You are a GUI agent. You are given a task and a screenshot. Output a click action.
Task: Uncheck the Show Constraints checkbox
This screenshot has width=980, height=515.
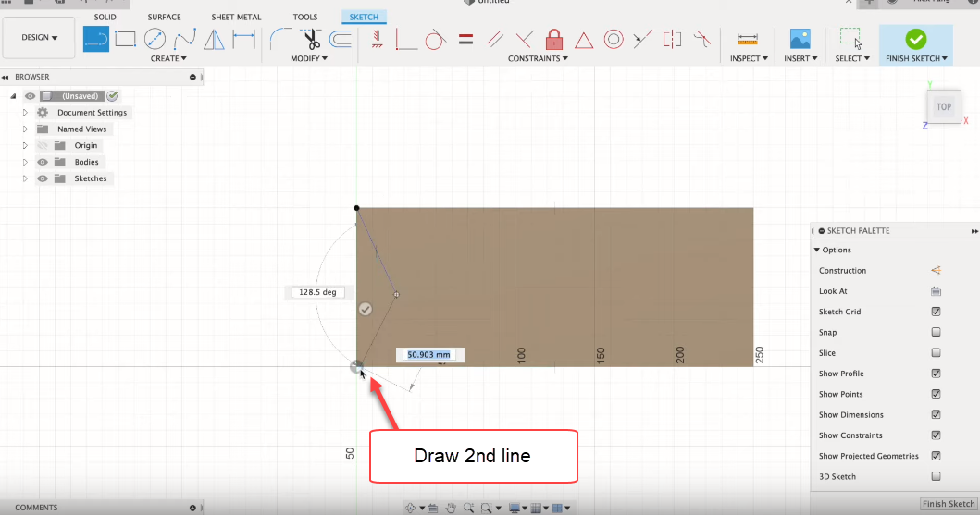pyautogui.click(x=936, y=435)
